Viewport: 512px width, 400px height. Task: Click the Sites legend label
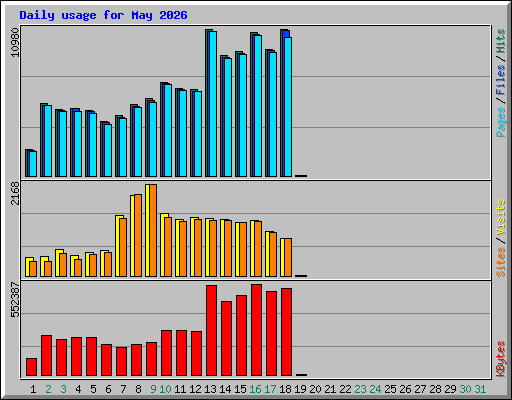pyautogui.click(x=501, y=262)
